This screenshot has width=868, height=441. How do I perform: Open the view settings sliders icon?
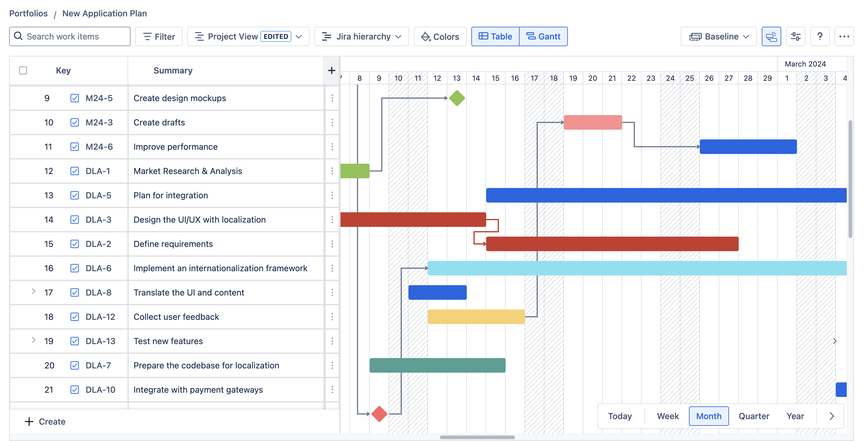coord(795,36)
